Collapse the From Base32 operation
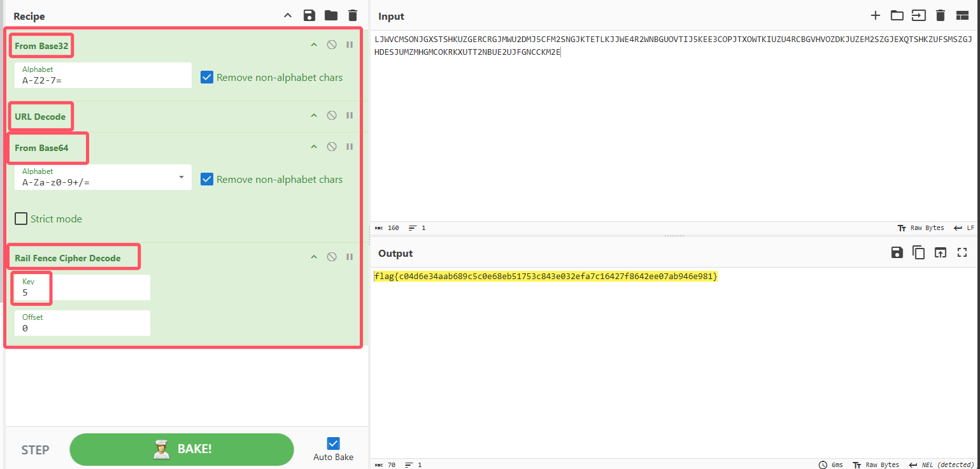980x469 pixels. point(313,45)
